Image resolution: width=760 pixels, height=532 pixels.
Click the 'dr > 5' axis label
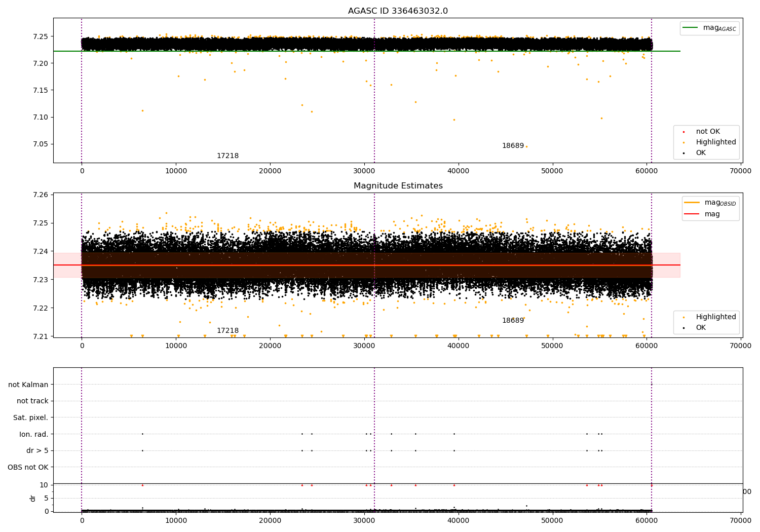pyautogui.click(x=37, y=451)
